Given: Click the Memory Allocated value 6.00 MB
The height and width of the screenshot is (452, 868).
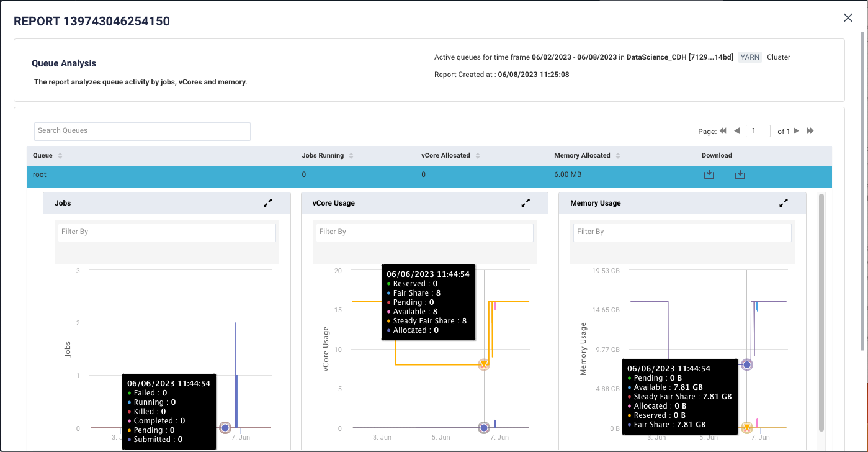Looking at the screenshot, I should [568, 175].
